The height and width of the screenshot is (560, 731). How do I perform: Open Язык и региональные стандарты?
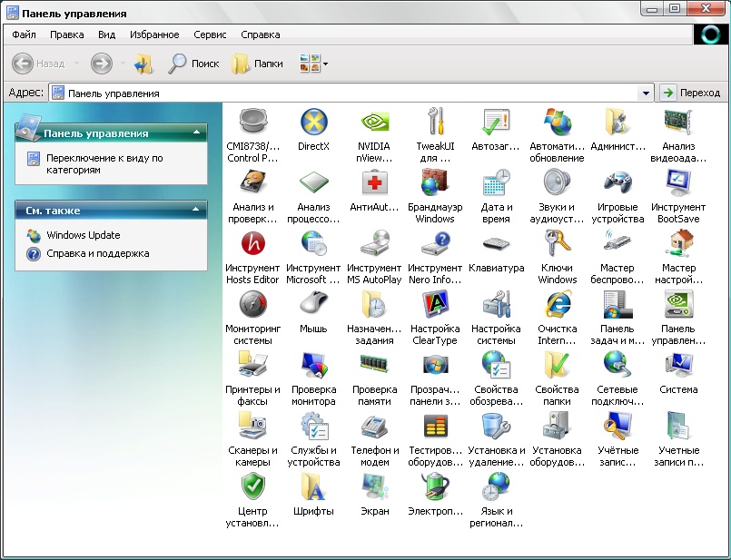496,500
